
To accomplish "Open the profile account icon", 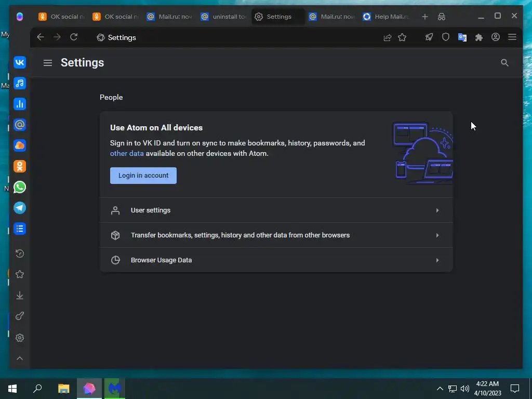I will 495,37.
